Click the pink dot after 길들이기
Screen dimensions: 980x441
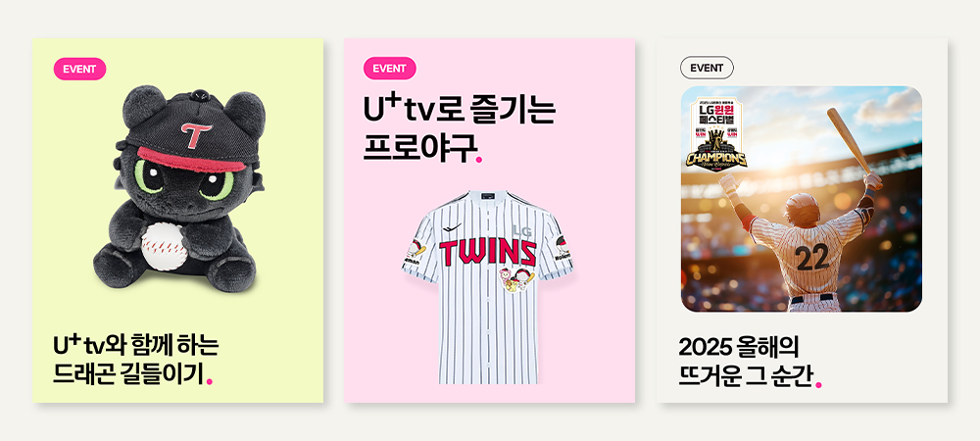[x=210, y=380]
